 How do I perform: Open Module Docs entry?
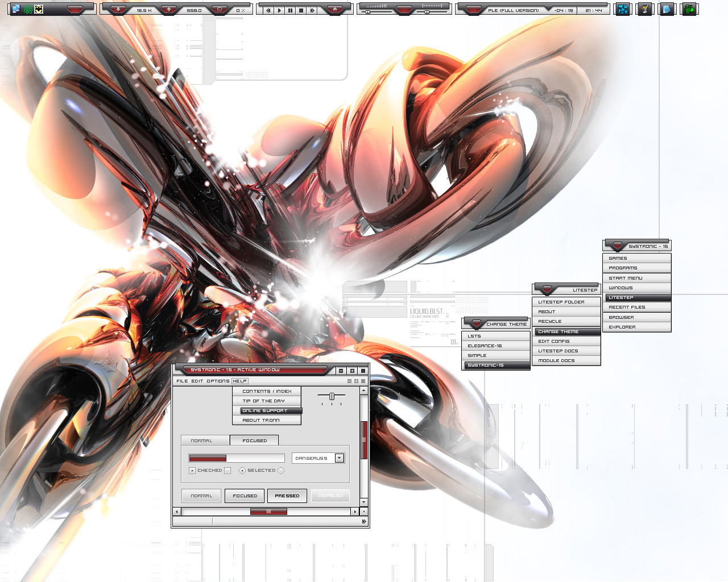(x=566, y=360)
